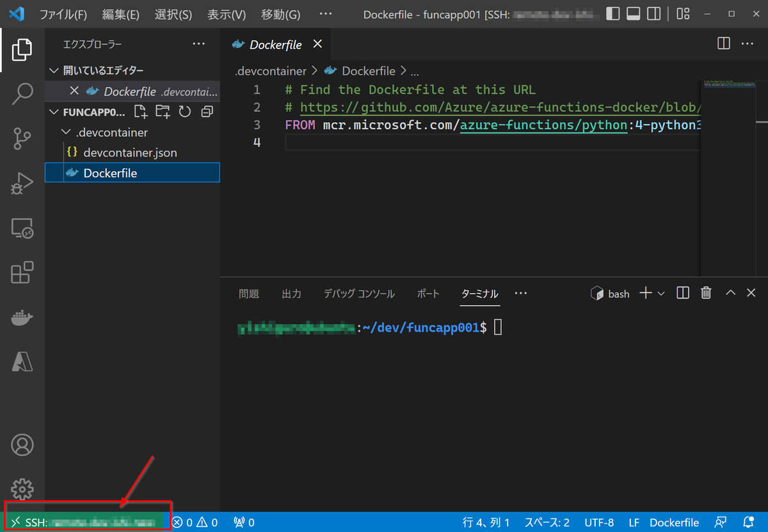Viewport: 768px width, 532px height.
Task: Close the Dockerfile editor tab
Action: [317, 44]
